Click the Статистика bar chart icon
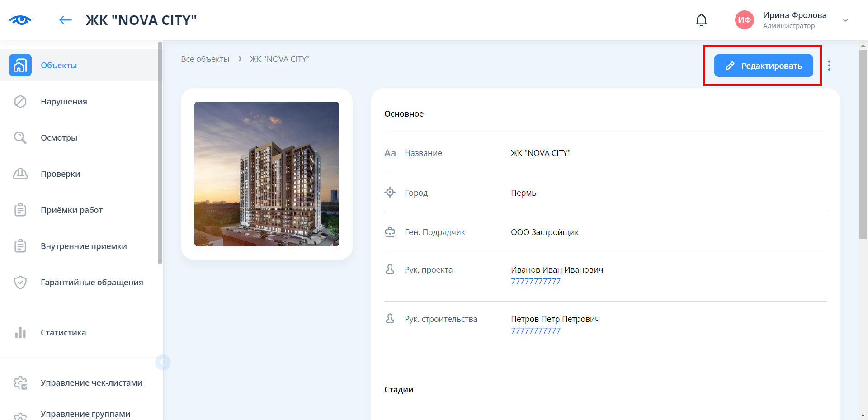The height and width of the screenshot is (420, 868). (20, 333)
